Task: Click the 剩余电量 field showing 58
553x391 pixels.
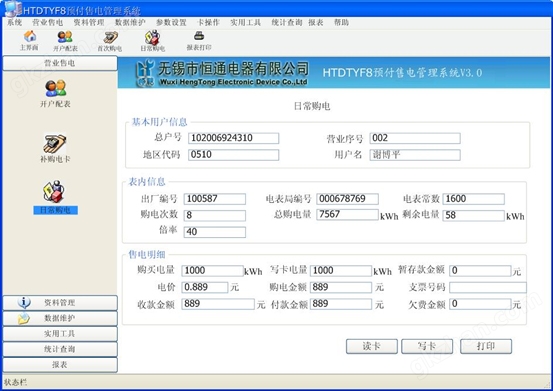Action: (474, 215)
